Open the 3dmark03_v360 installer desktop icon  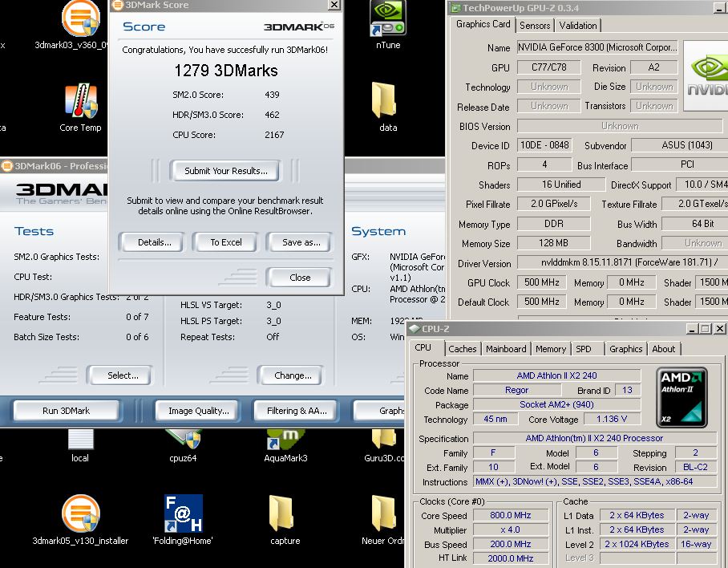[81, 18]
